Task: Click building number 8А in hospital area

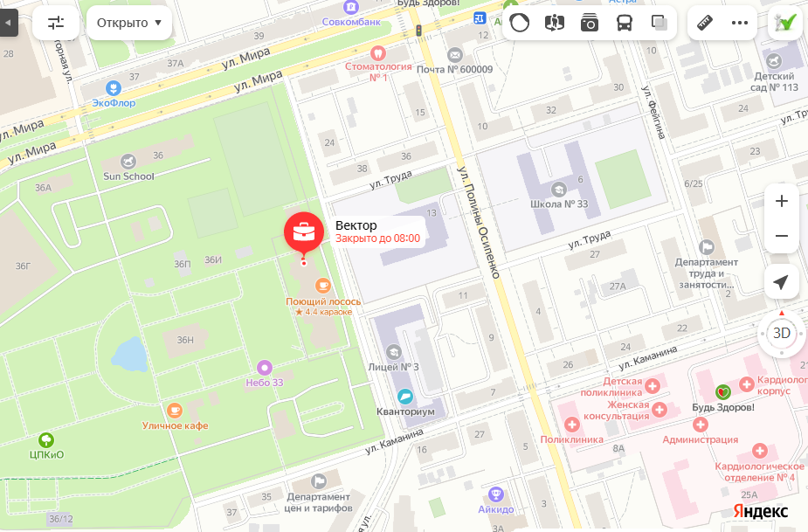Action: tap(618, 448)
